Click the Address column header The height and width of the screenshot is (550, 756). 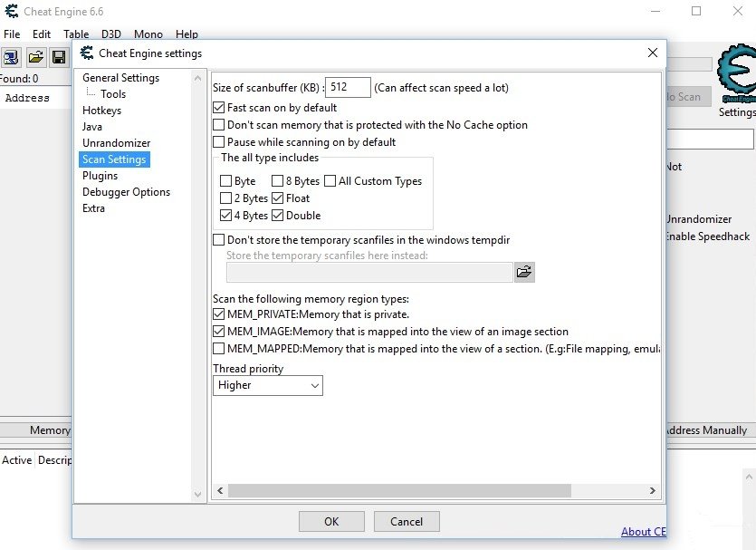[27, 98]
